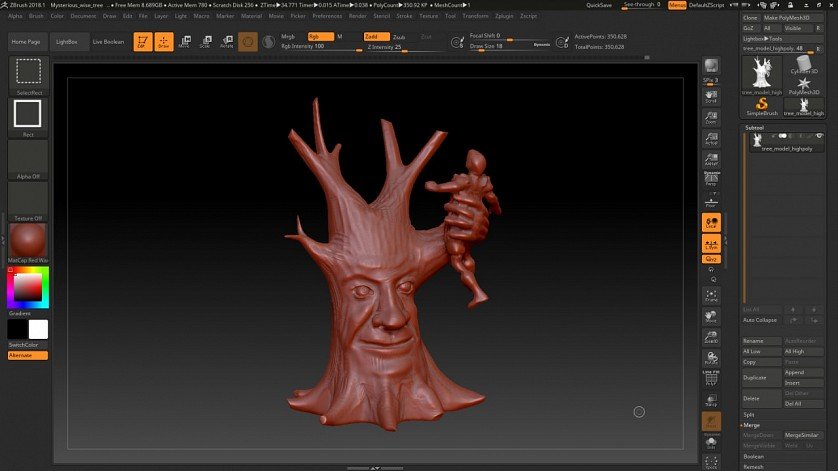The width and height of the screenshot is (838, 471).
Task: Click the Zoom canvas icon
Action: tap(711, 118)
